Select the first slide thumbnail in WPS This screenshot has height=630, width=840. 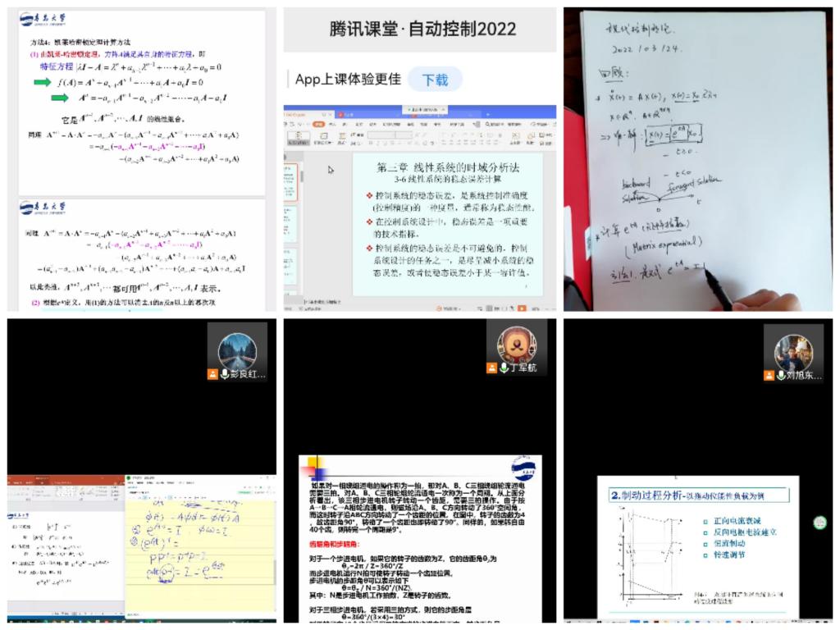coord(290,183)
